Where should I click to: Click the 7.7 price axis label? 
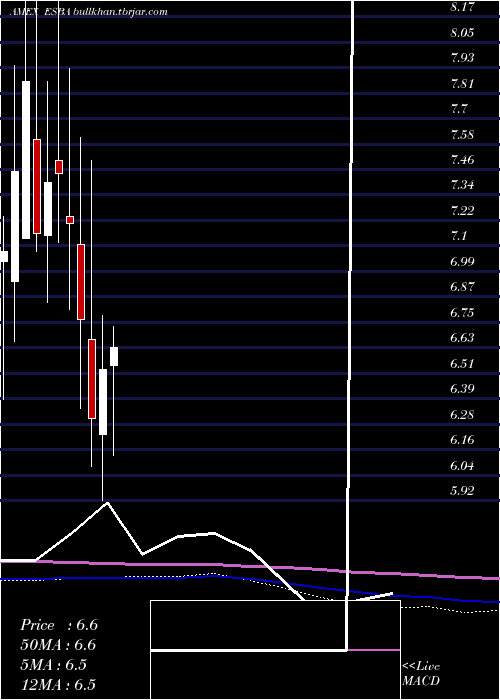point(459,109)
